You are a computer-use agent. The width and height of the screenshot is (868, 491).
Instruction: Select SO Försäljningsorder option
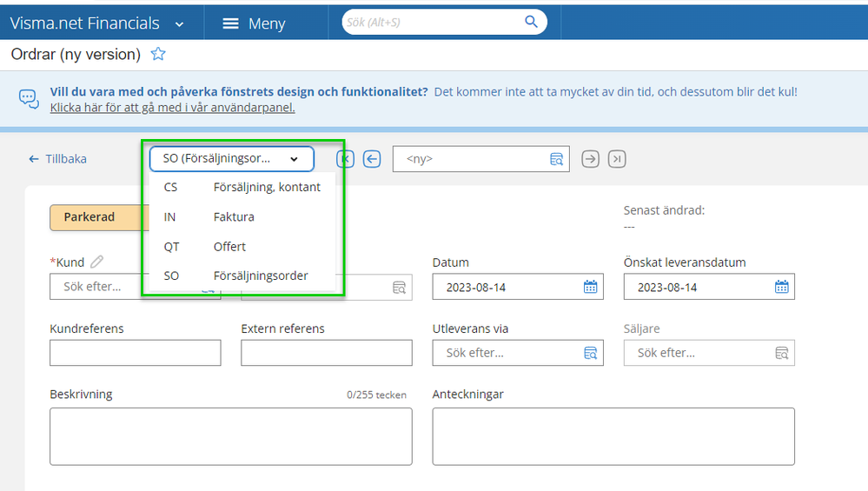coord(242,275)
